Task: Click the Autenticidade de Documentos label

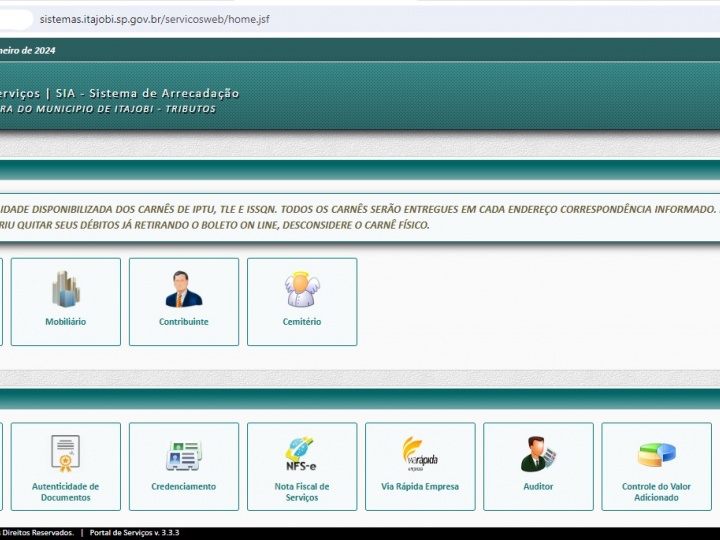Action: click(x=66, y=492)
